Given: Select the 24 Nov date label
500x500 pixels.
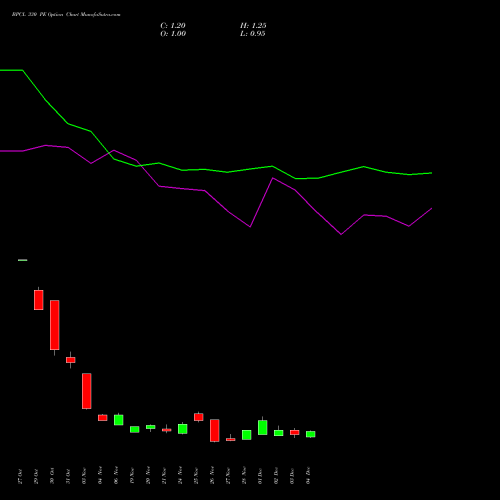Looking at the screenshot, I should click(180, 476).
